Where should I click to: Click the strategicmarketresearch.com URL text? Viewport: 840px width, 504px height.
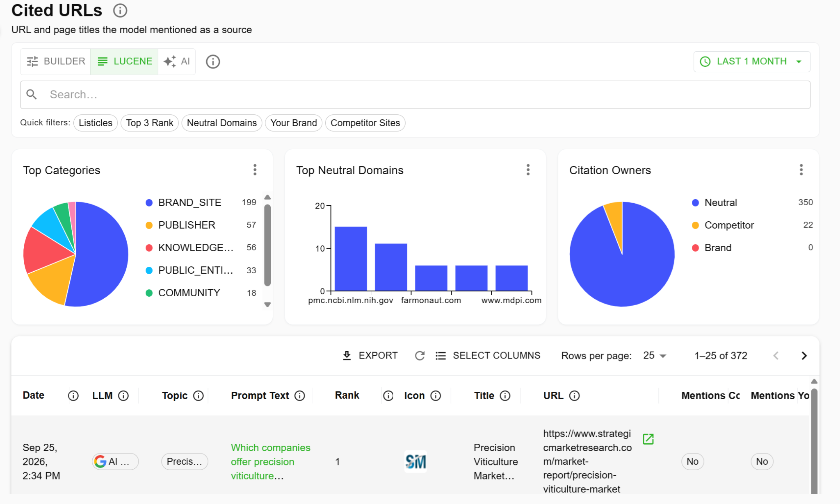pyautogui.click(x=587, y=461)
